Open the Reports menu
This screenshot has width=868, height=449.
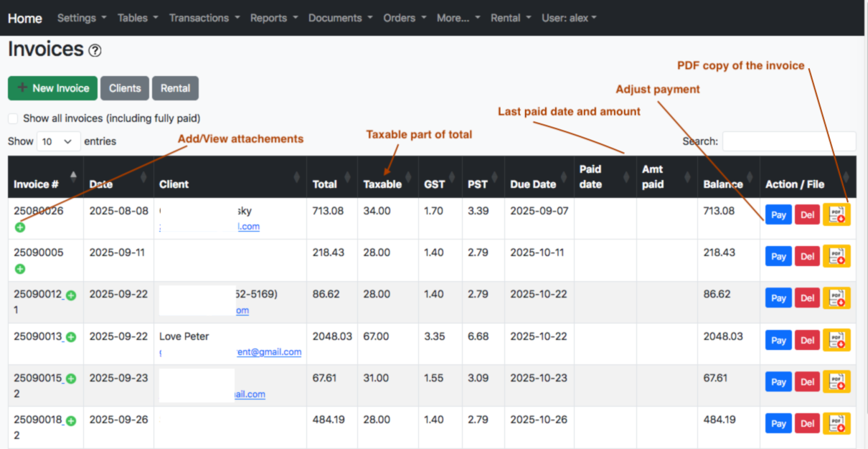pos(273,18)
